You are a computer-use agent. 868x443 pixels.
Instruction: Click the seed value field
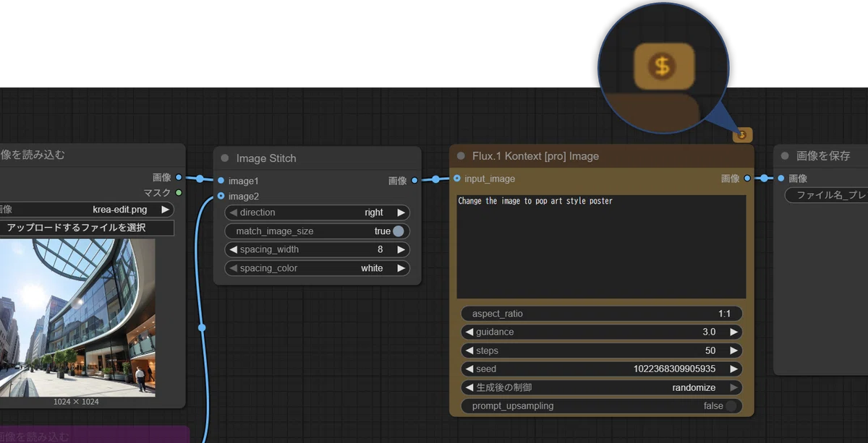click(x=601, y=369)
